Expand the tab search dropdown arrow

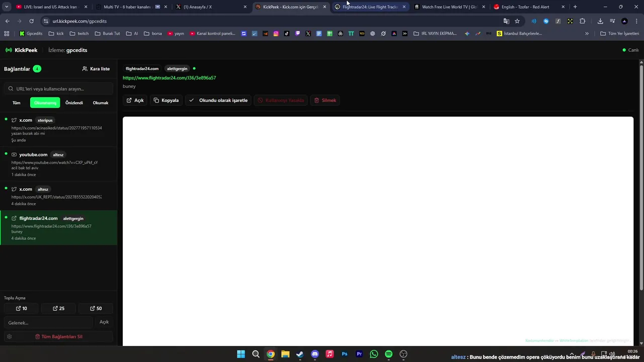(x=6, y=7)
